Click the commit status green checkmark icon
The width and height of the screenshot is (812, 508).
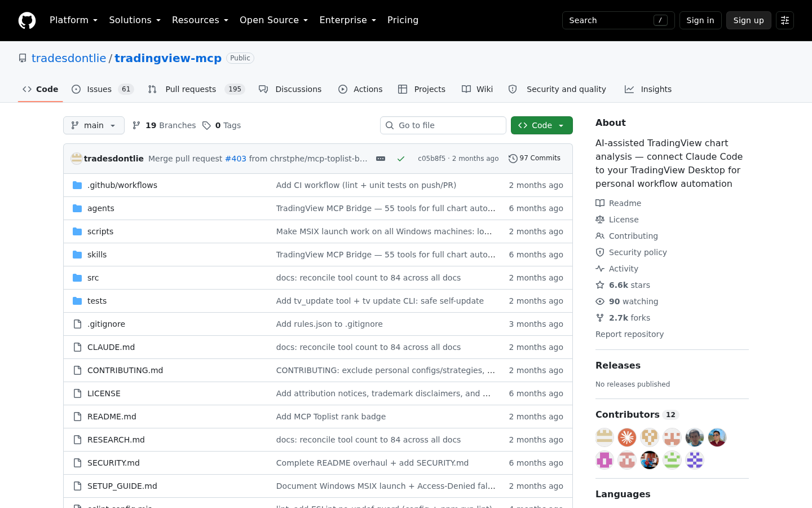(x=401, y=159)
